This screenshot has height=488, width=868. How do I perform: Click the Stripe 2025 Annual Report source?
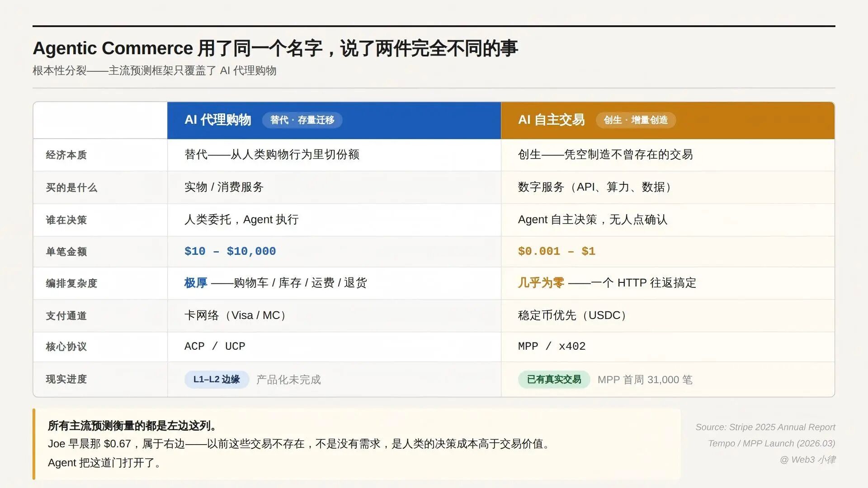click(765, 427)
